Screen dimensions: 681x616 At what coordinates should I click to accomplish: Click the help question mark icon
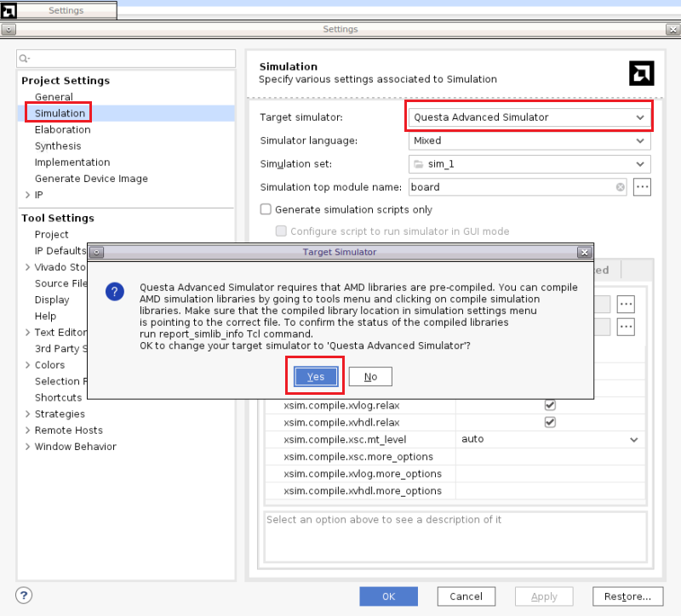coord(23,596)
